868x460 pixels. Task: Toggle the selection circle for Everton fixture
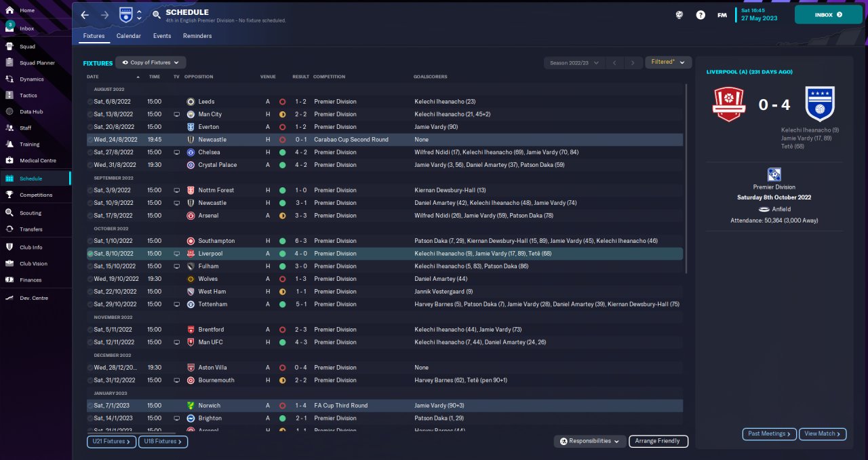coord(90,127)
